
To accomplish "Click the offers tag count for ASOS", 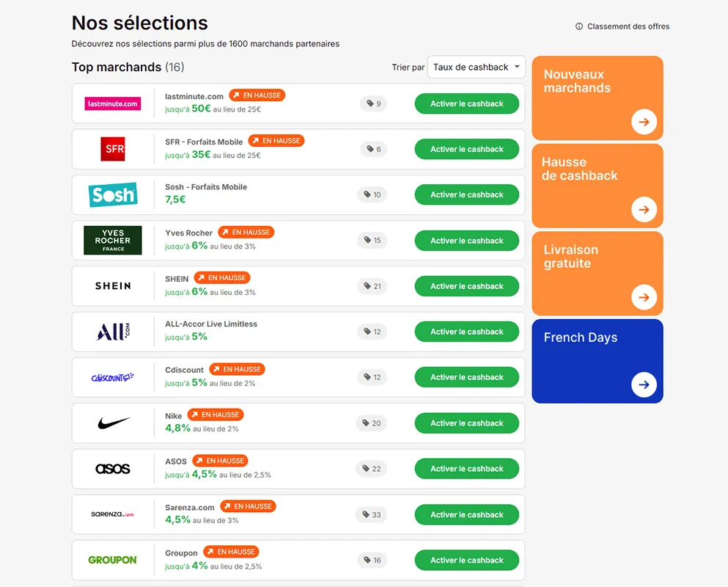I will [x=372, y=469].
